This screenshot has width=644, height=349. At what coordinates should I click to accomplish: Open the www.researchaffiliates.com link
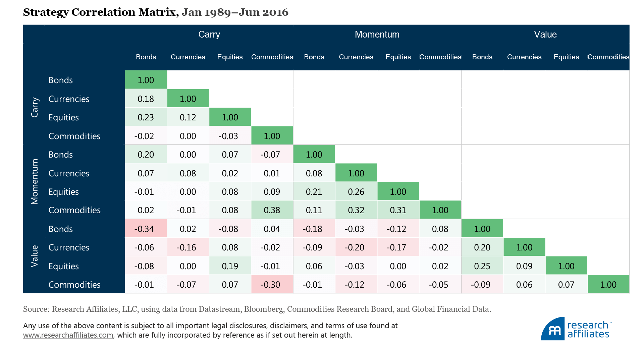pyautogui.click(x=68, y=335)
